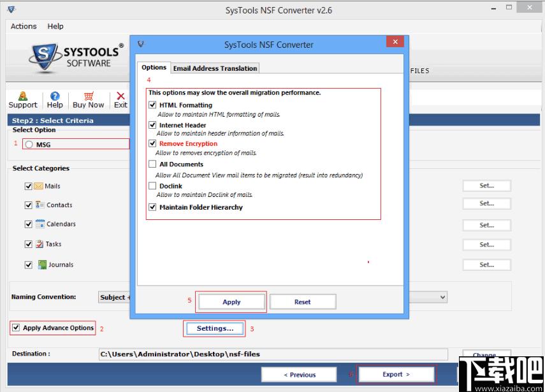Uncheck the Calendars category checkbox

coord(29,224)
